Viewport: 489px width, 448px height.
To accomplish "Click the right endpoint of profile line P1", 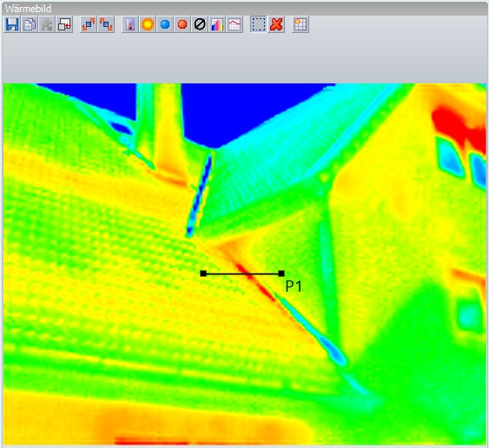I will coord(281,273).
